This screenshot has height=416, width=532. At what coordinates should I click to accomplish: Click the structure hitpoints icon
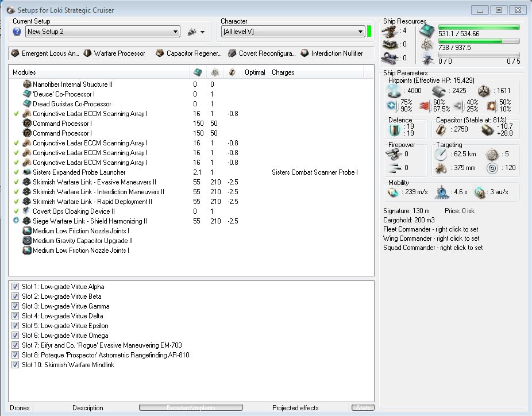pyautogui.click(x=484, y=91)
